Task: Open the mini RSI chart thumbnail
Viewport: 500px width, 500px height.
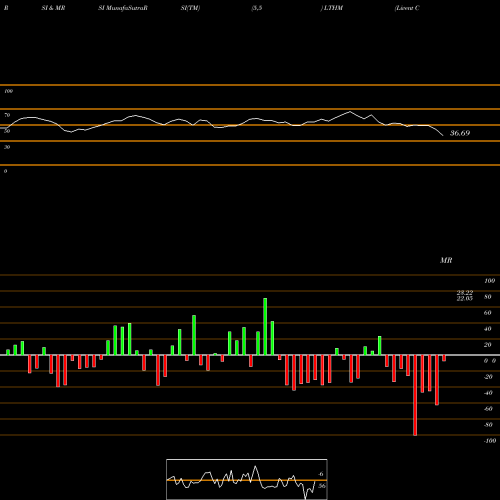Action: click(247, 479)
